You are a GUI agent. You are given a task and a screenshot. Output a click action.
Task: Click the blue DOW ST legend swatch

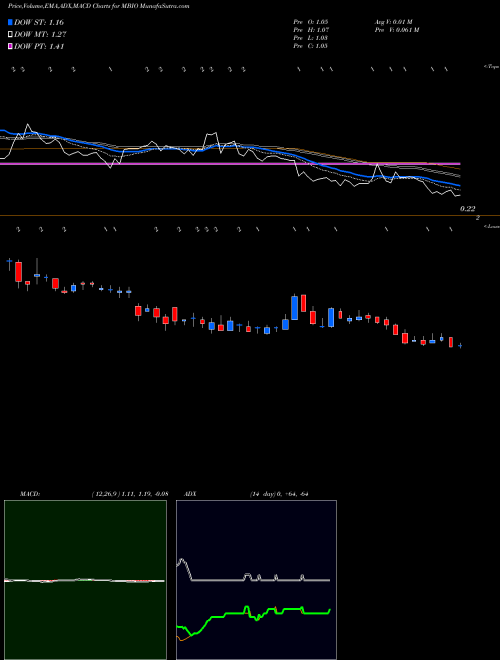click(11, 22)
